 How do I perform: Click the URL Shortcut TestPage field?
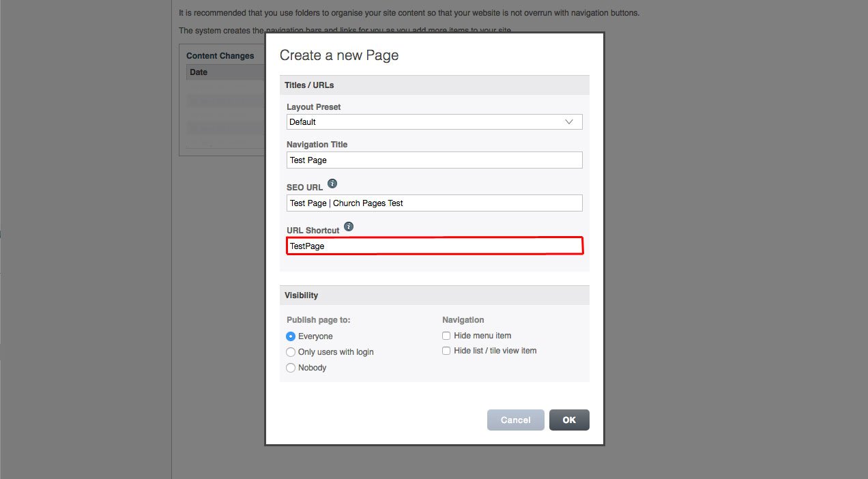(x=434, y=246)
